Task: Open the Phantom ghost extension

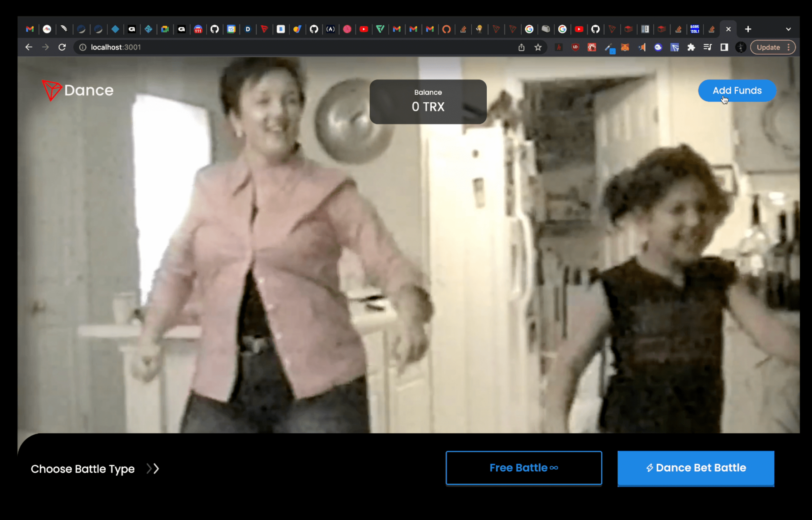Action: coord(658,47)
